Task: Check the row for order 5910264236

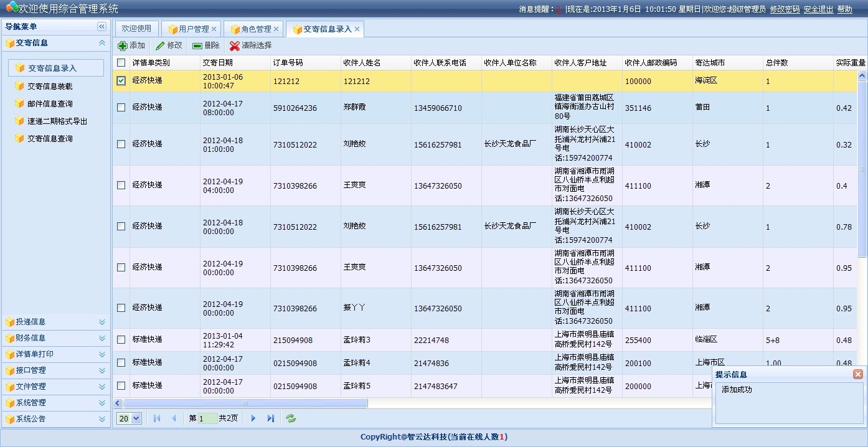Action: [121, 108]
